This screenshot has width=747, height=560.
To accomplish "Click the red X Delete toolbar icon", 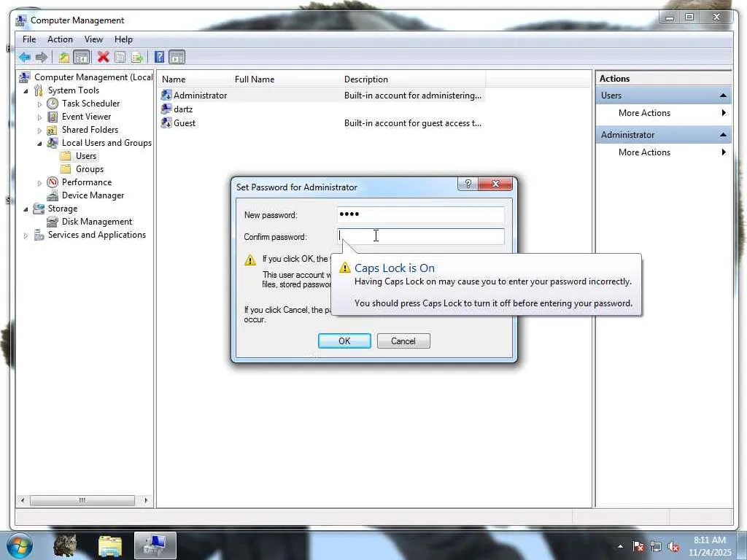I will tap(103, 58).
